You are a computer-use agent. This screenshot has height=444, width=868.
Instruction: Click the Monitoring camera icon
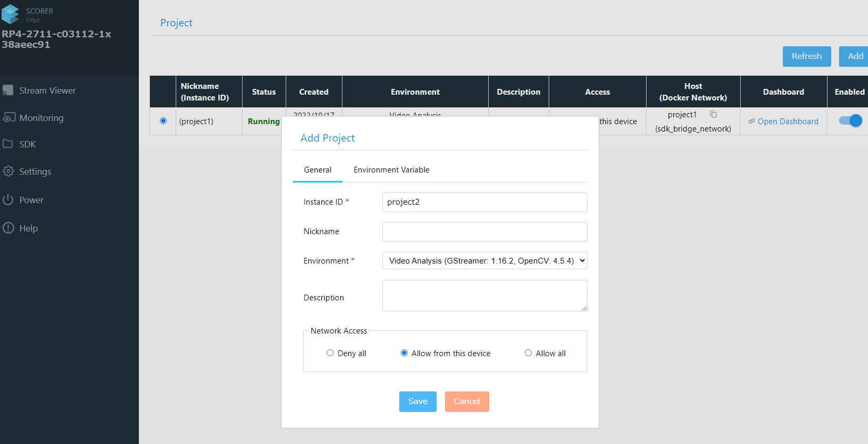[8, 117]
